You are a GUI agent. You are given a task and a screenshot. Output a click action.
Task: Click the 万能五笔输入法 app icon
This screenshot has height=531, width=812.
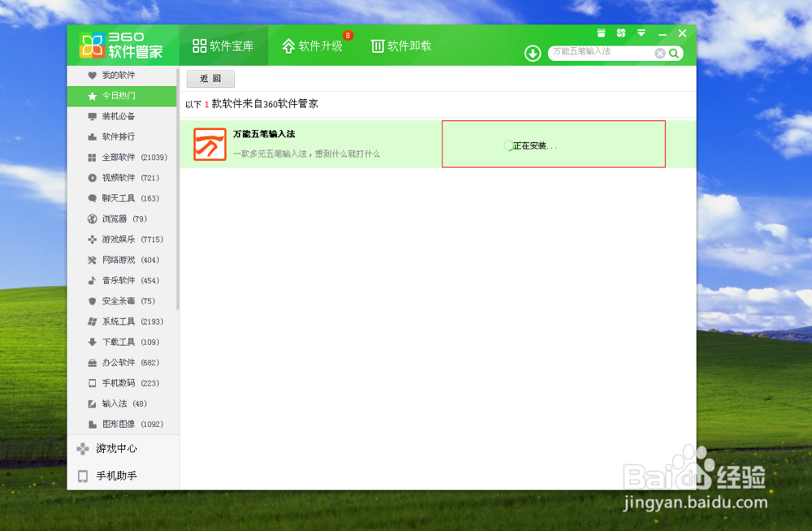point(209,144)
